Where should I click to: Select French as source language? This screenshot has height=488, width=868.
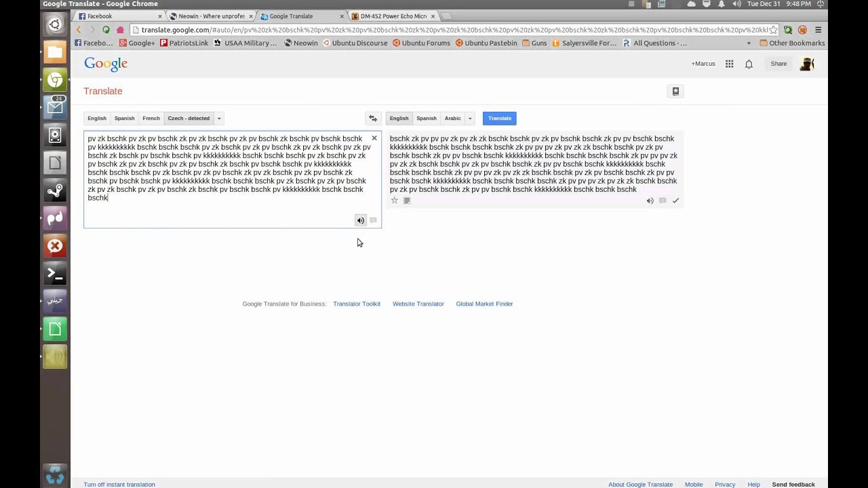pos(151,119)
